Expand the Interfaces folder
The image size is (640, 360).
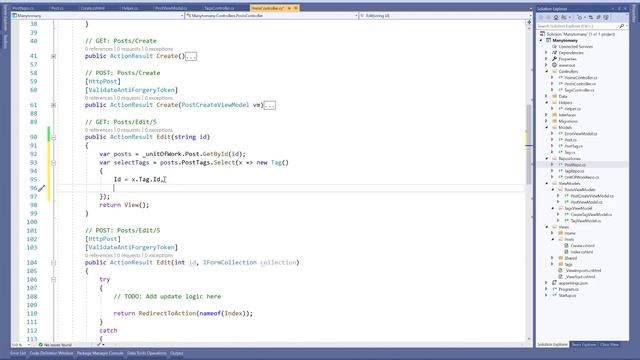pos(547,115)
